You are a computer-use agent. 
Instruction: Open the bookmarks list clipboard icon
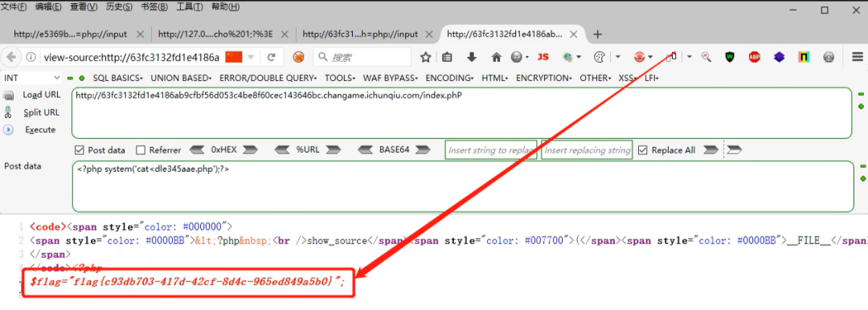click(448, 57)
